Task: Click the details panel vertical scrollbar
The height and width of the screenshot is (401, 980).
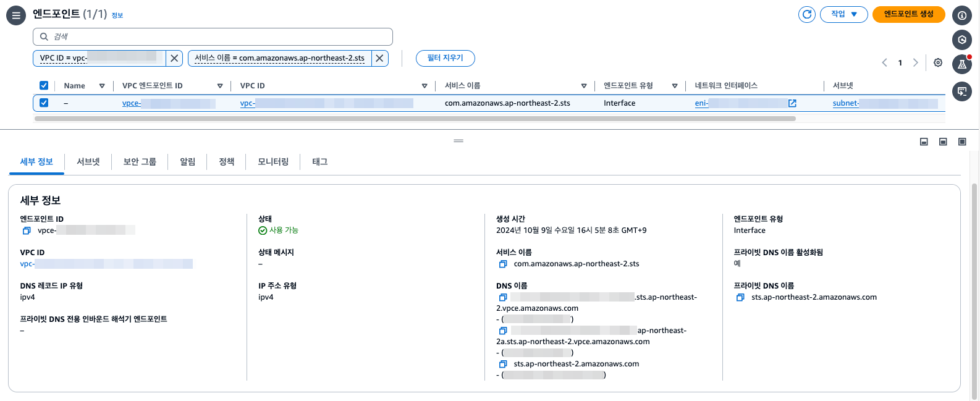Action: pyautogui.click(x=974, y=290)
